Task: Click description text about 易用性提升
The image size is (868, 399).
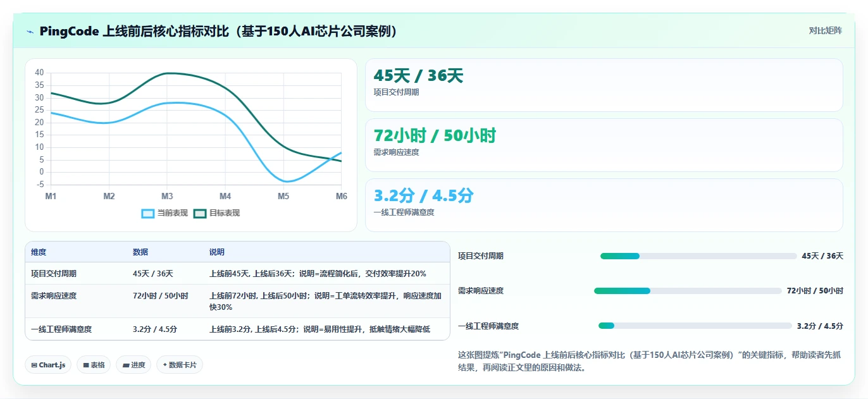Action: (319, 329)
